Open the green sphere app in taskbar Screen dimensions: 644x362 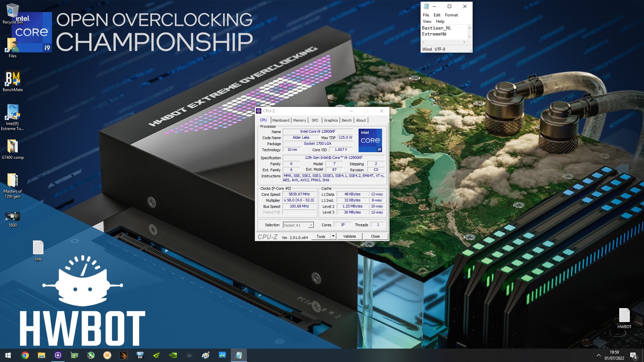[x=91, y=355]
